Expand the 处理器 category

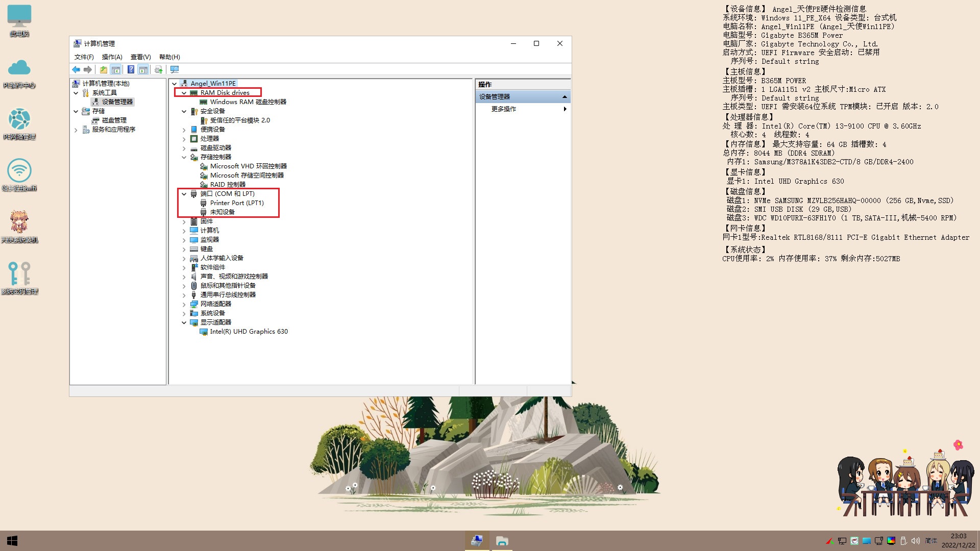184,139
